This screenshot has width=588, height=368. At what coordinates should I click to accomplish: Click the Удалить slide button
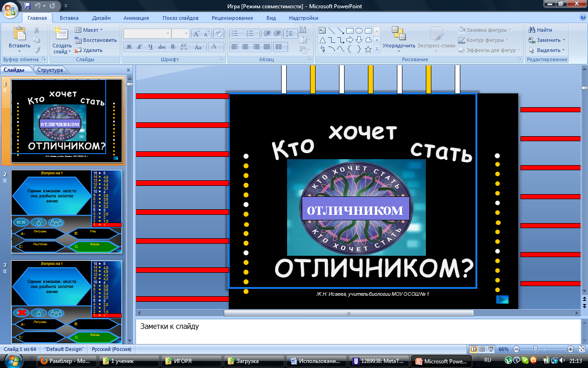(89, 50)
